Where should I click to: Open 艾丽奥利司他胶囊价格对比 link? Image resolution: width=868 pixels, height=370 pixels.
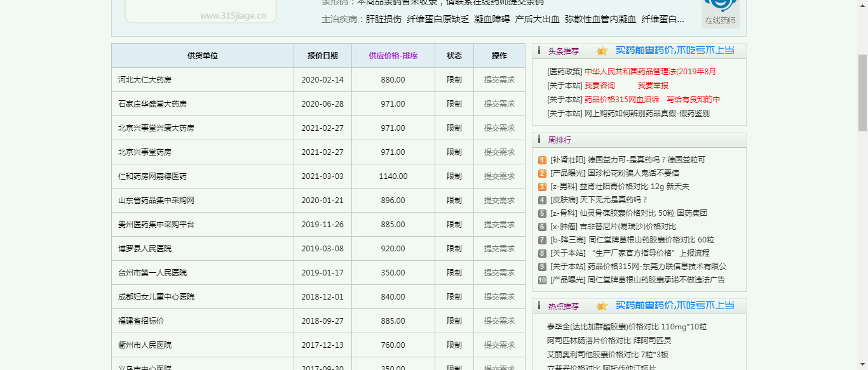(x=607, y=355)
